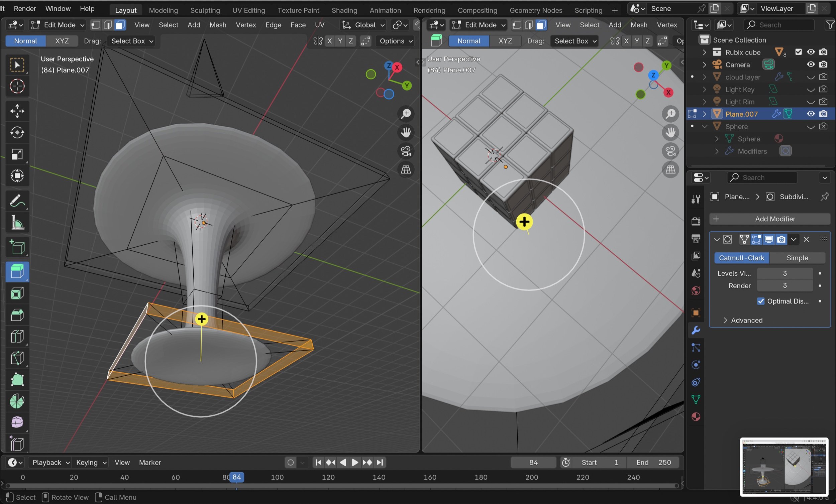Select XYZ orientation in left viewport
This screenshot has height=504, width=836.
pos(62,41)
